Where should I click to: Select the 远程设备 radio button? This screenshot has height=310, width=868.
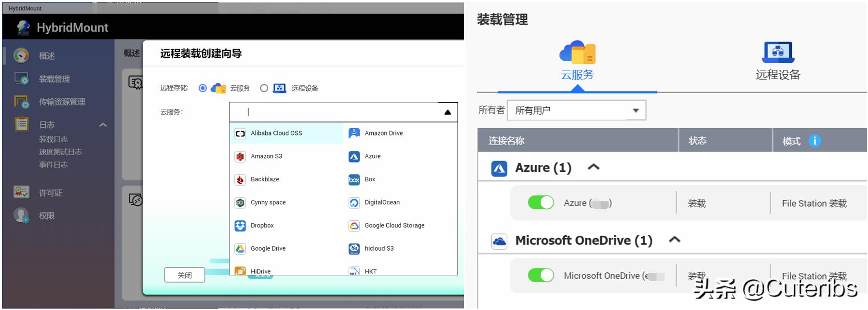tap(264, 88)
